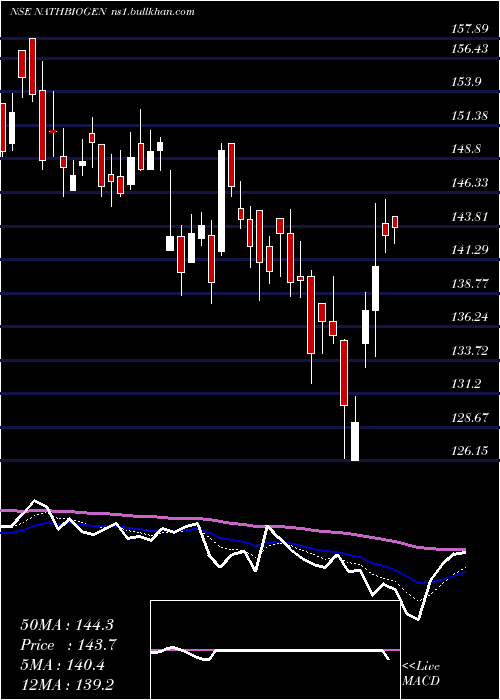Click the 156.43 price level label
The image size is (500, 700).
click(470, 49)
